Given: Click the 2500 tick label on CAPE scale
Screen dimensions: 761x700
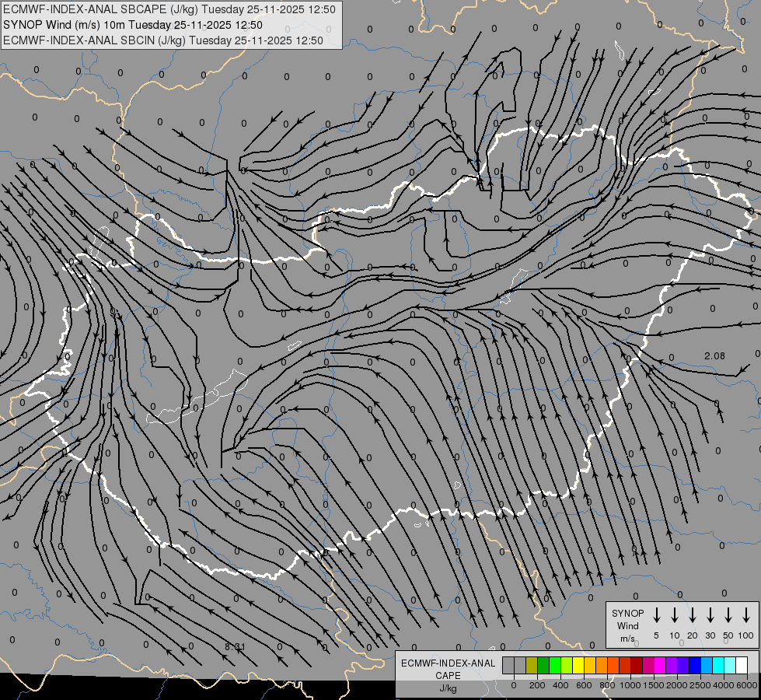Looking at the screenshot, I should pos(700,685).
